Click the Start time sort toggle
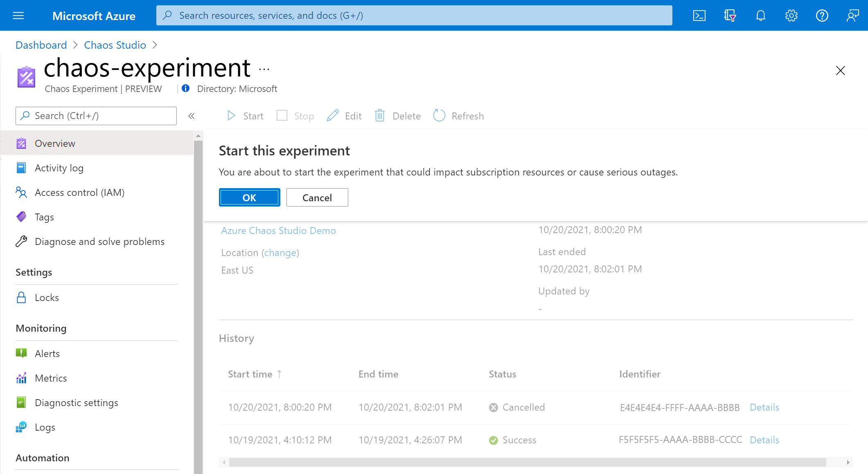The height and width of the screenshot is (474, 868). (255, 374)
